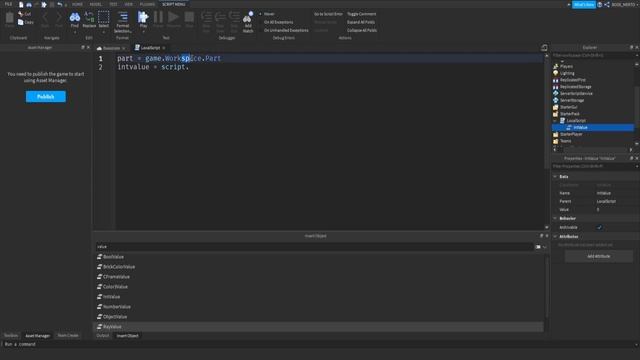The width and height of the screenshot is (640, 360).
Task: Click the New file icon in title bar
Action: click(x=21, y=4)
